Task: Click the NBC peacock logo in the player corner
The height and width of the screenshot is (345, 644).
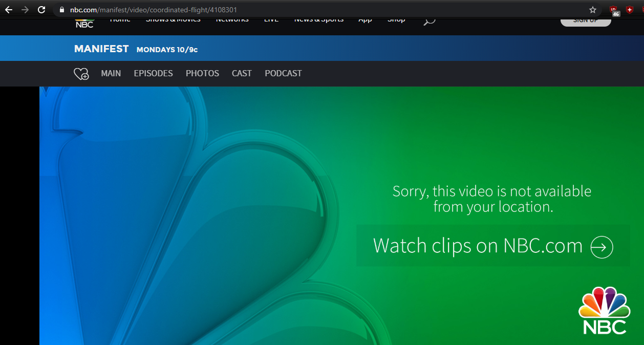Action: 604,310
